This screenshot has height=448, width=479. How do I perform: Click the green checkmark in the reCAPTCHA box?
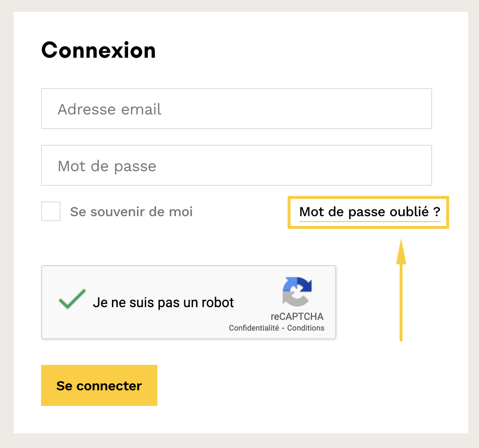tap(72, 299)
